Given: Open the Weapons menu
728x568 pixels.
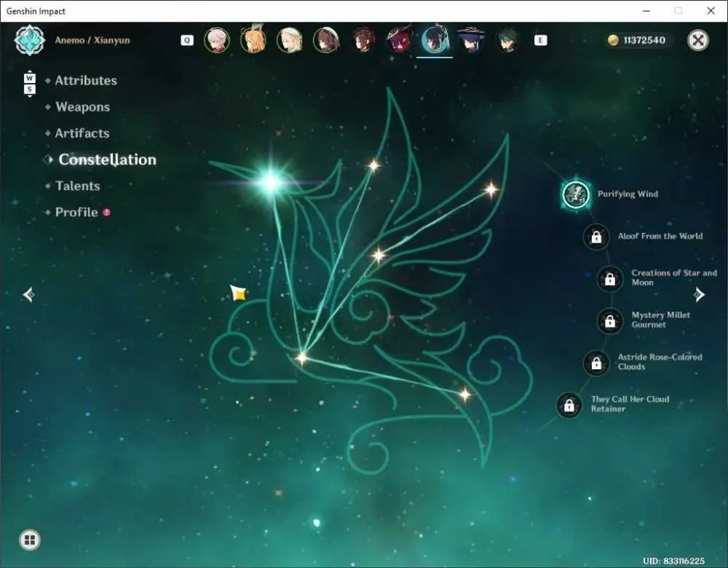Looking at the screenshot, I should tap(83, 107).
